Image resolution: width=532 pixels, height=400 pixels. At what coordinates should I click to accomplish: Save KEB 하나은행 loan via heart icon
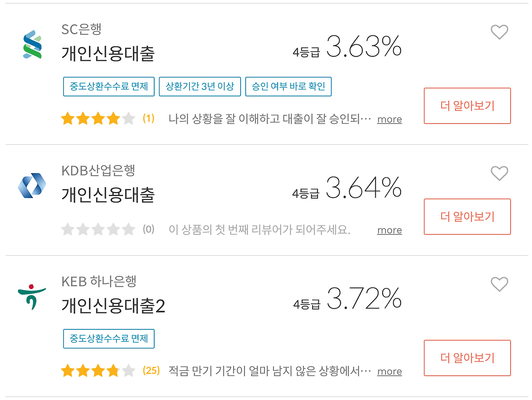click(x=499, y=284)
